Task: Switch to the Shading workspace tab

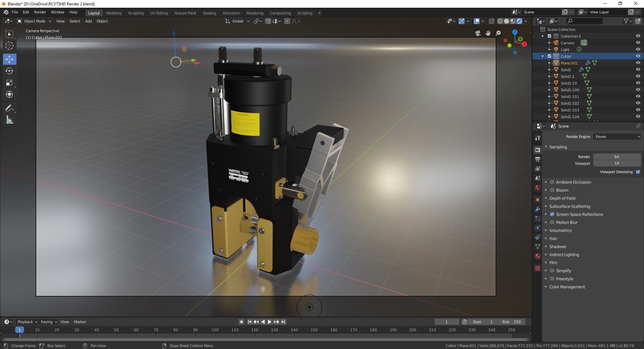Action: 209,13
